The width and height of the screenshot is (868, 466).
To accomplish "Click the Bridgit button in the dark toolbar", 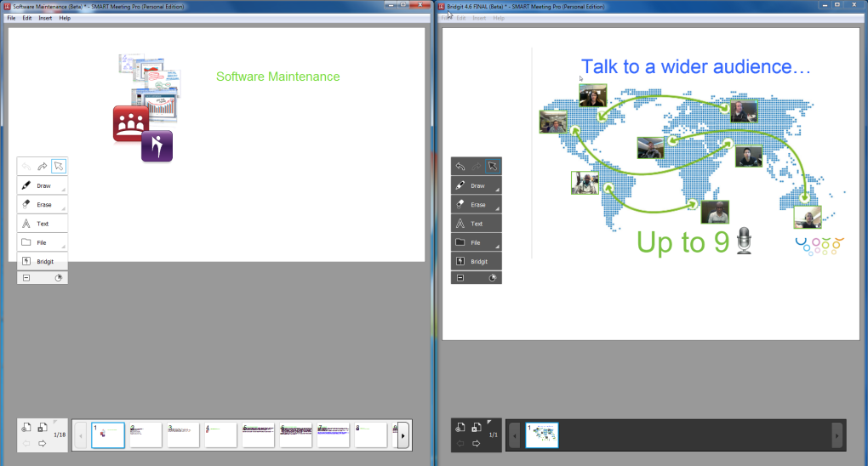I will (476, 261).
